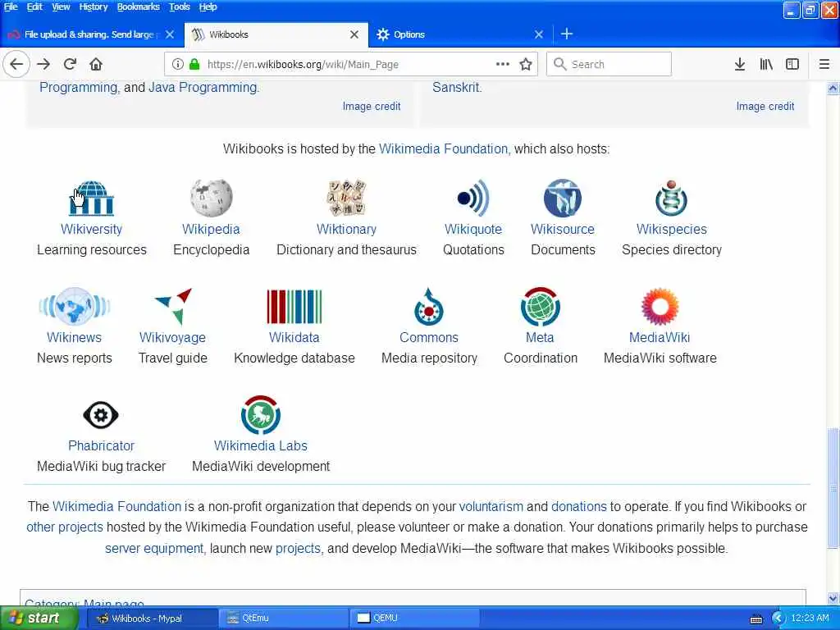
Task: Switch to QEMU in the taskbar
Action: 413,618
